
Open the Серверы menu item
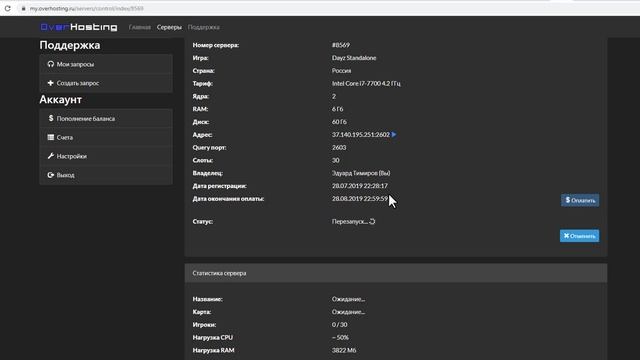tap(169, 27)
